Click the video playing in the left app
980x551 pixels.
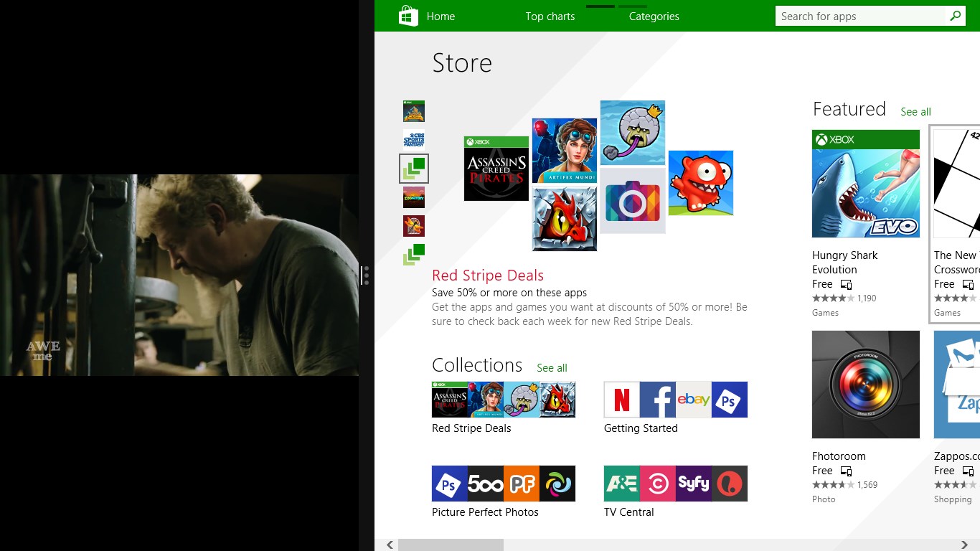(179, 275)
